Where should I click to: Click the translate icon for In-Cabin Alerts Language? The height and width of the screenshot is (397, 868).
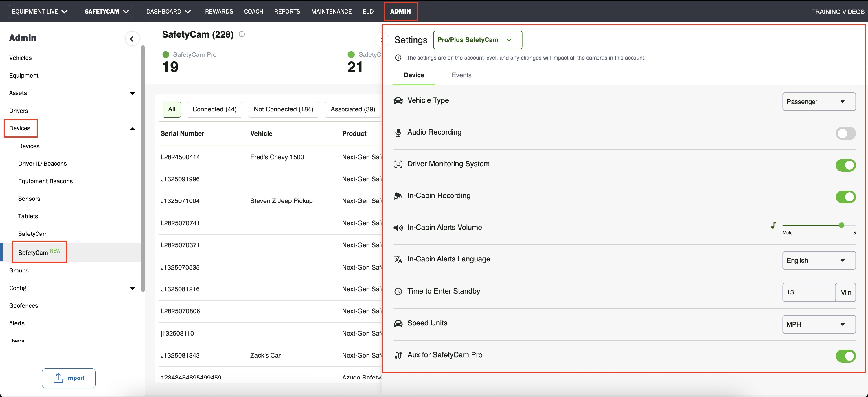398,259
